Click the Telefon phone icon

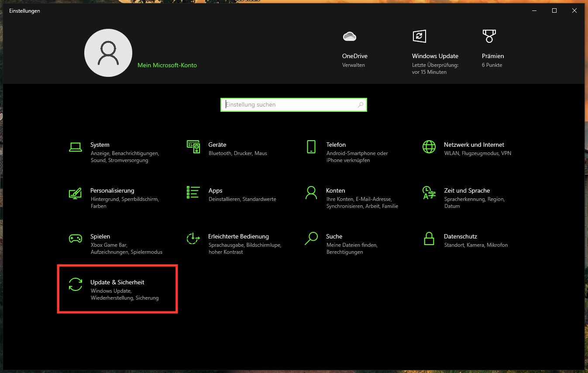311,147
